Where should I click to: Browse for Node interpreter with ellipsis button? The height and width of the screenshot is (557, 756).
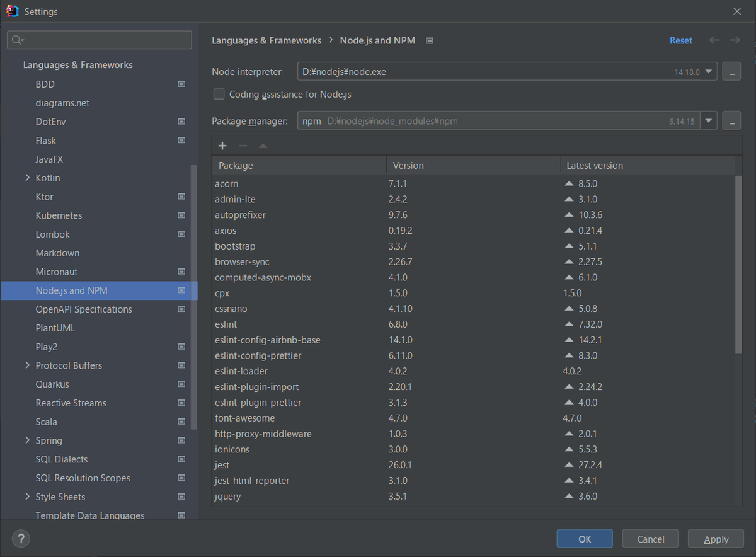(x=731, y=72)
